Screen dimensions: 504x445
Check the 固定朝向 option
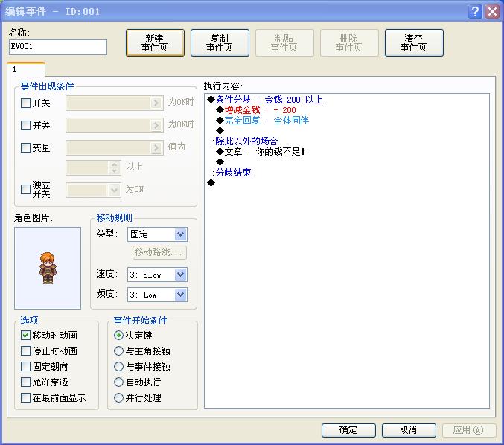[25, 367]
